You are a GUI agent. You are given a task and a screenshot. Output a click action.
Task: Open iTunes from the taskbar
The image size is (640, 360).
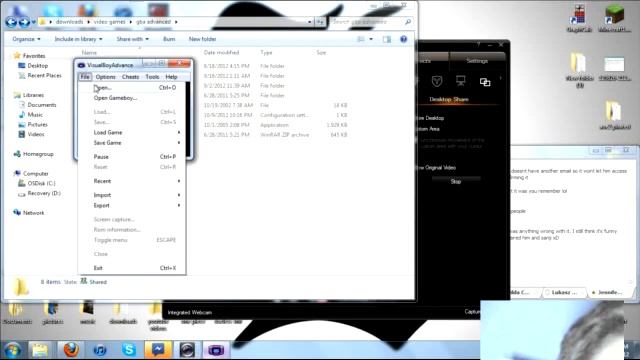[100, 350]
